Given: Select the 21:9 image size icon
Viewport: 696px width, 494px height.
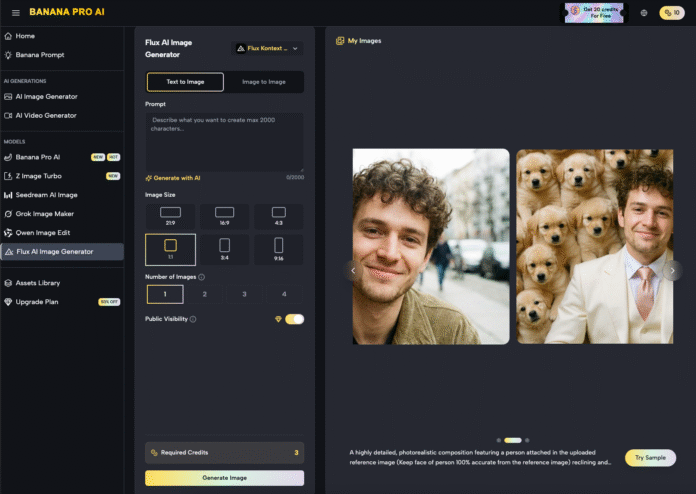Looking at the screenshot, I should [170, 214].
